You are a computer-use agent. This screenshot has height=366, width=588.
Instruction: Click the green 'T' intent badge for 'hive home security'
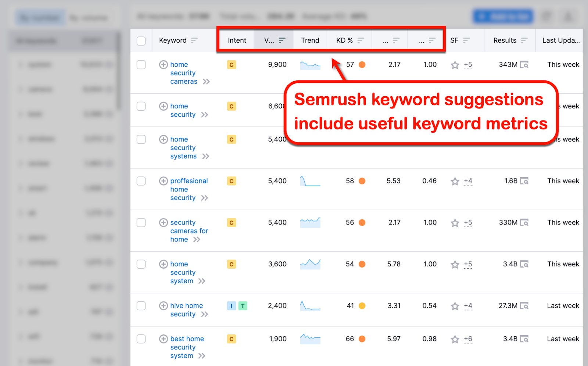[x=243, y=306]
